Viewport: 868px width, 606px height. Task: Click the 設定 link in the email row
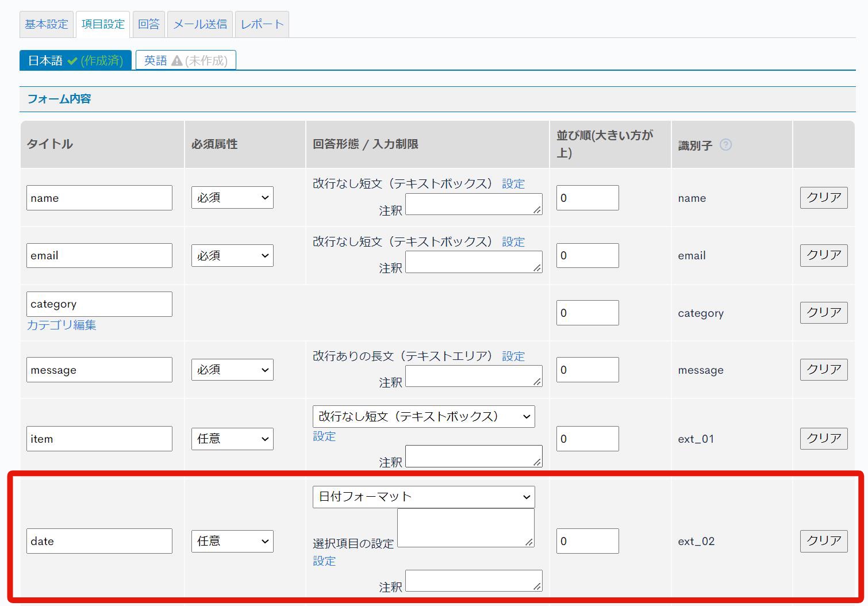513,242
